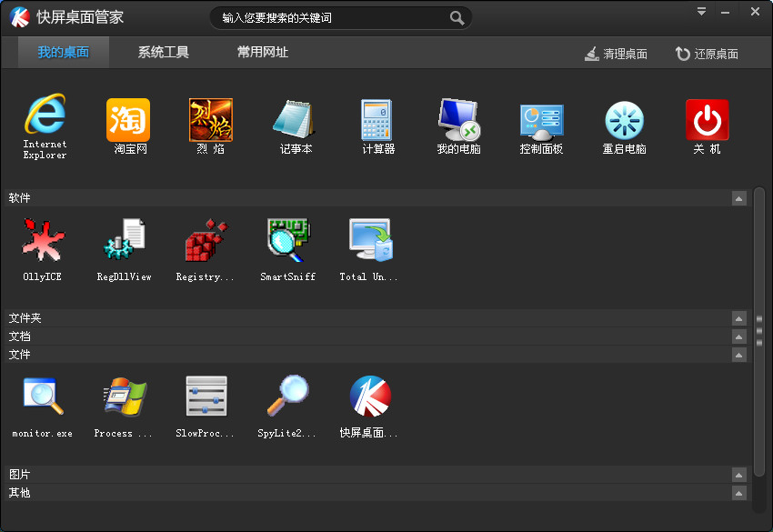Viewport: 773px width, 532px height.
Task: Switch to the 系统工具 tab
Action: click(x=163, y=52)
